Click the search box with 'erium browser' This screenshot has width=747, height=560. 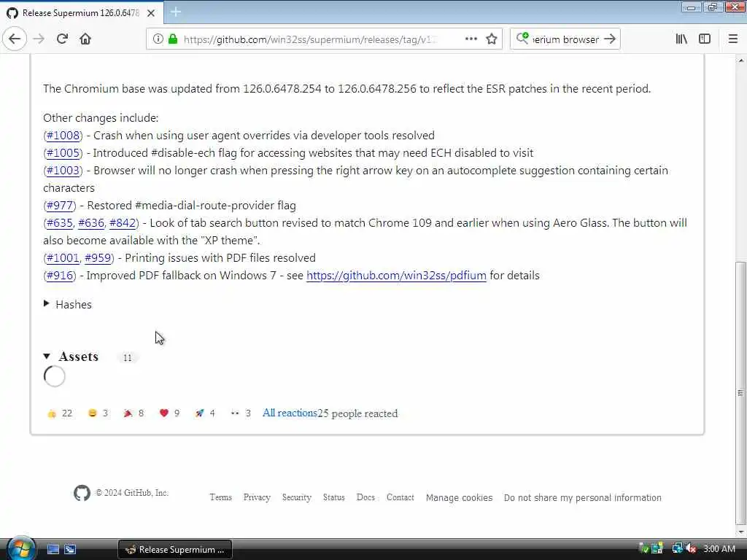click(x=566, y=39)
